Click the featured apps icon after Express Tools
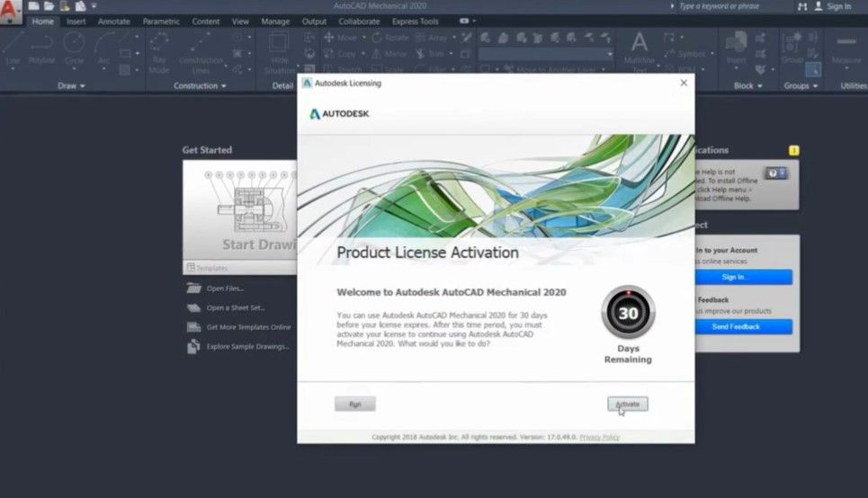 [464, 21]
